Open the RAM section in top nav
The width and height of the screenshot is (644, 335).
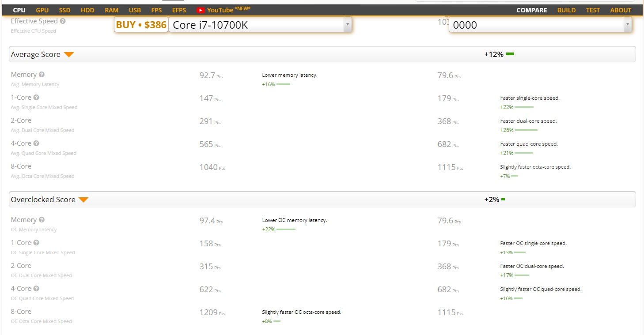click(x=112, y=10)
